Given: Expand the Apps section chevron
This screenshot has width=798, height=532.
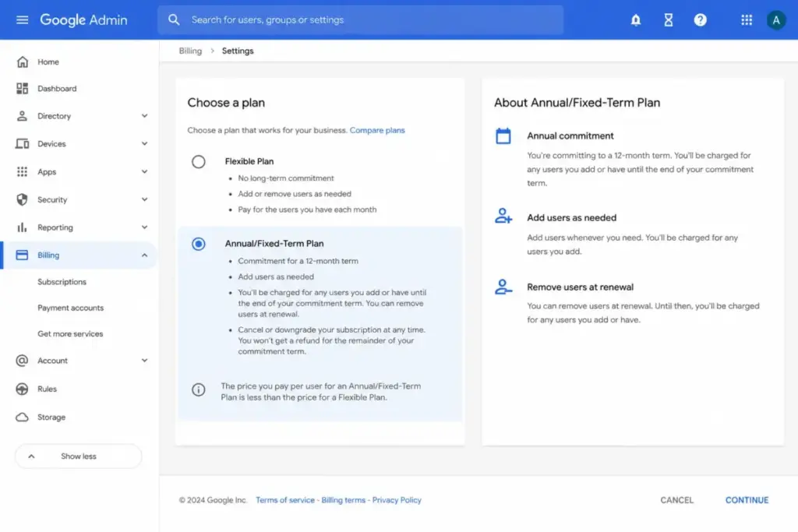Looking at the screenshot, I should [x=144, y=172].
